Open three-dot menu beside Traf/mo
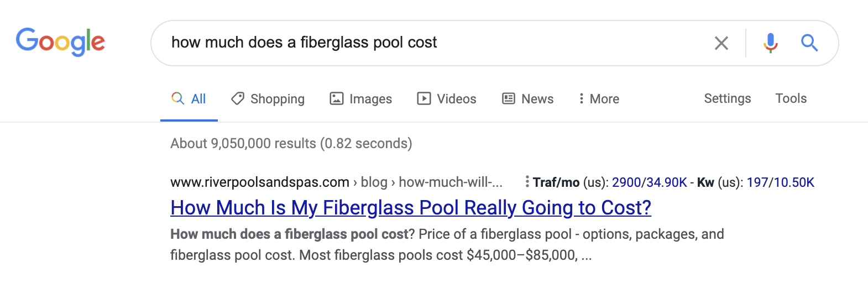This screenshot has width=868, height=304. point(527,182)
